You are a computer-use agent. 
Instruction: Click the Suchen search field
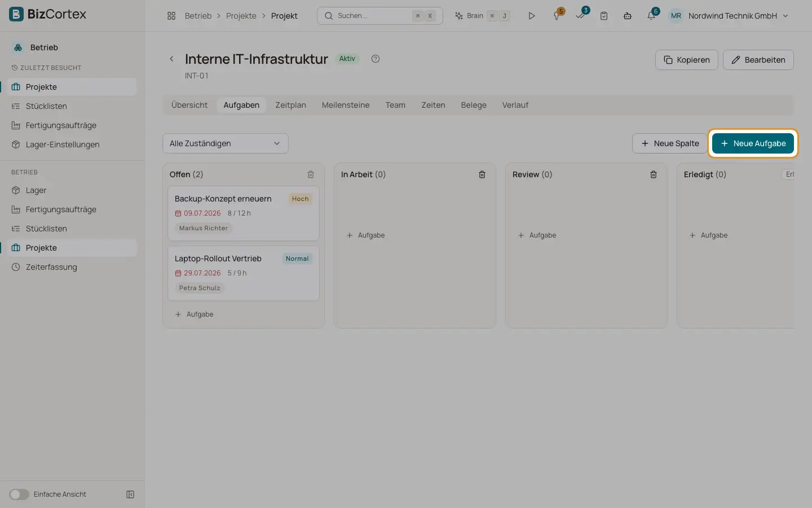point(380,16)
